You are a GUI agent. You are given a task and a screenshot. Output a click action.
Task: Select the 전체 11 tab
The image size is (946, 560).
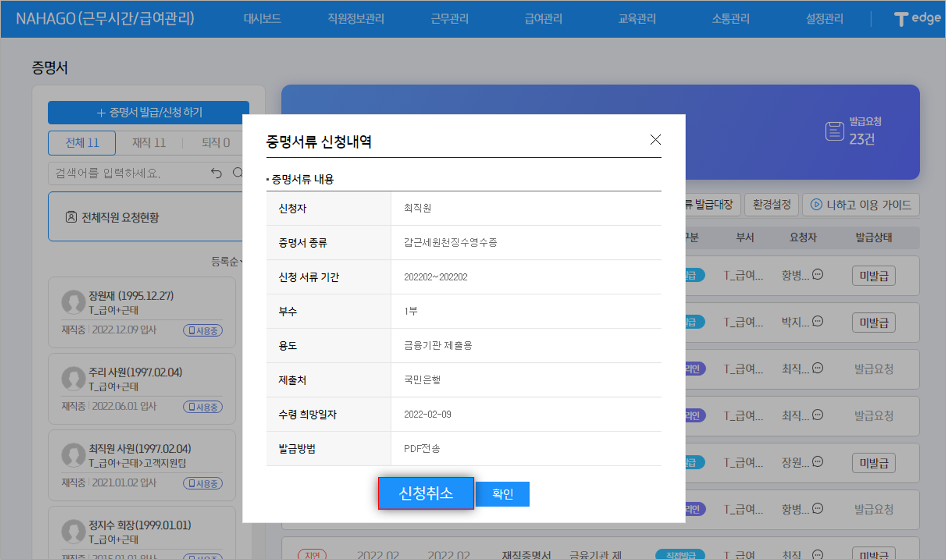click(82, 143)
